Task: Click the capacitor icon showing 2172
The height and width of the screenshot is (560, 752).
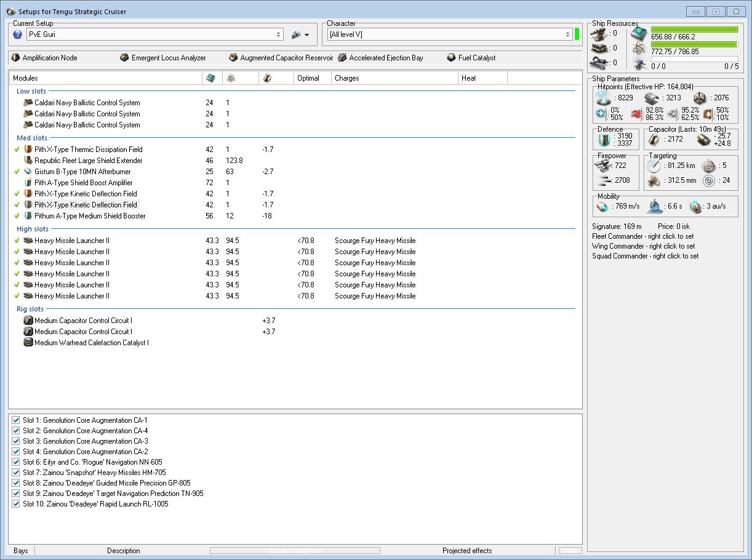Action: (655, 139)
